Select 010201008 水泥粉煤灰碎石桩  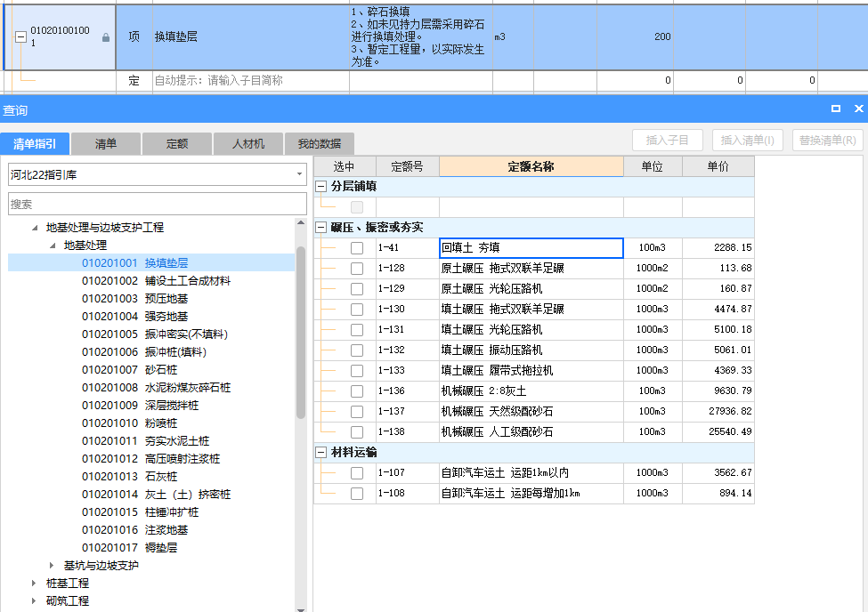pyautogui.click(x=156, y=387)
